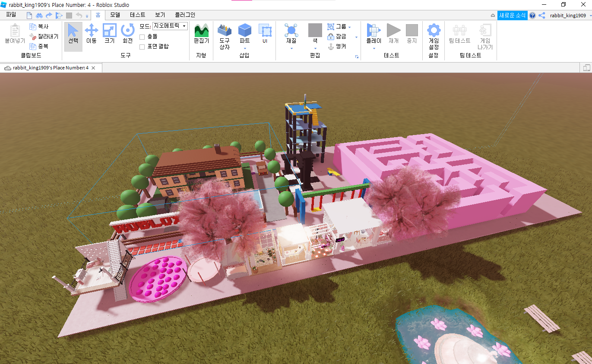Expand the 재질 material dropdown arrow
The width and height of the screenshot is (592, 364).
(291, 48)
